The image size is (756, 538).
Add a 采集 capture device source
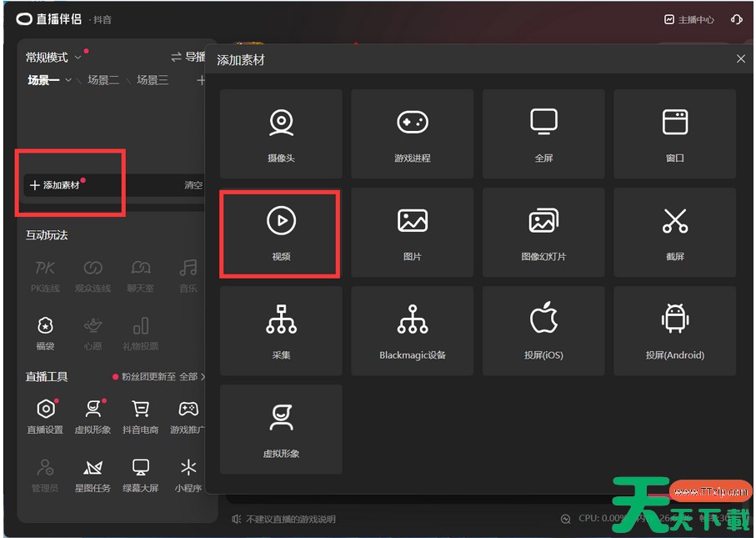(281, 331)
